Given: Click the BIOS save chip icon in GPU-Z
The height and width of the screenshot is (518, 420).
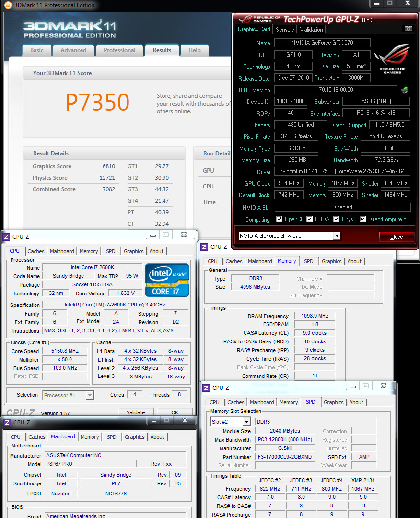Looking at the screenshot, I should tap(405, 90).
